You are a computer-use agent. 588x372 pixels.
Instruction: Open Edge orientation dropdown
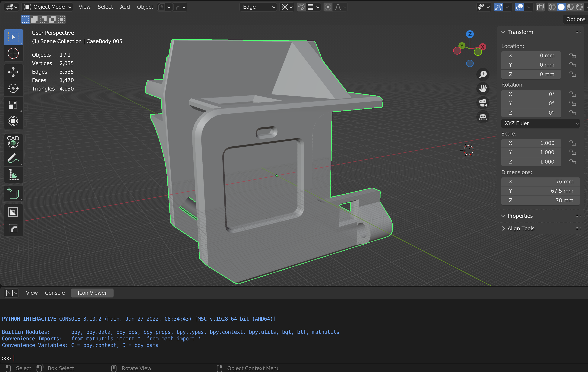click(258, 7)
